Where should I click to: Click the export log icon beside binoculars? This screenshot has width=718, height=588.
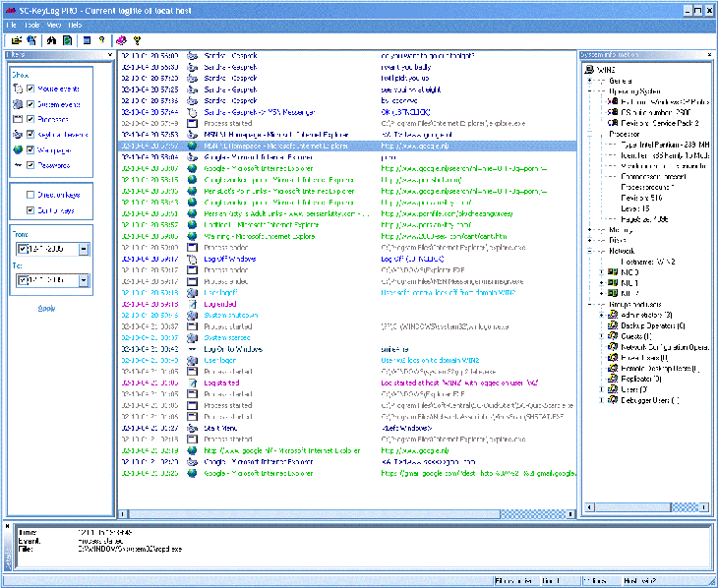[x=67, y=40]
